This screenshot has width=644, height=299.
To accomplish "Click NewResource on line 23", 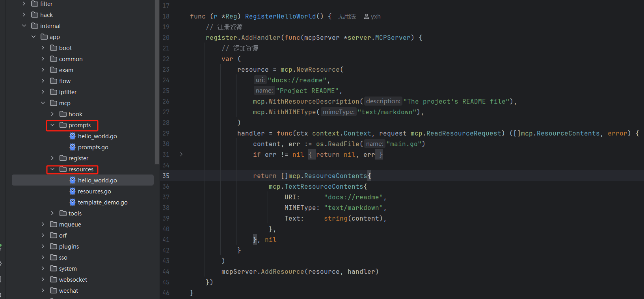I will point(318,69).
